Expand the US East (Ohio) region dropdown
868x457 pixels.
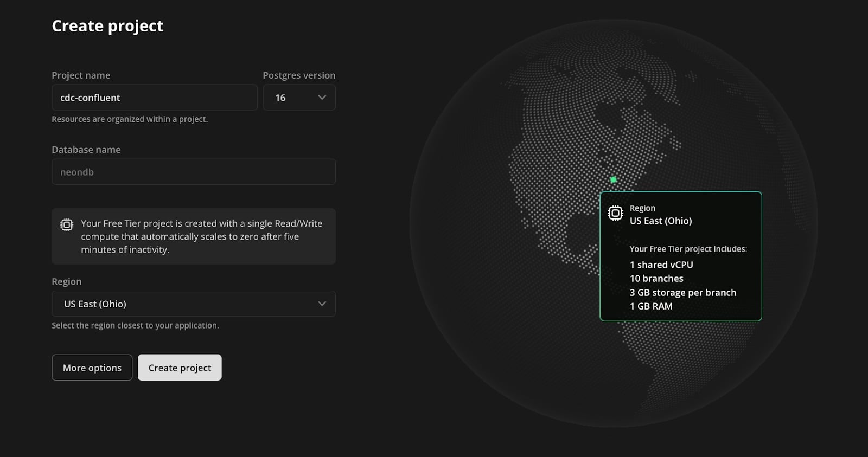point(193,304)
